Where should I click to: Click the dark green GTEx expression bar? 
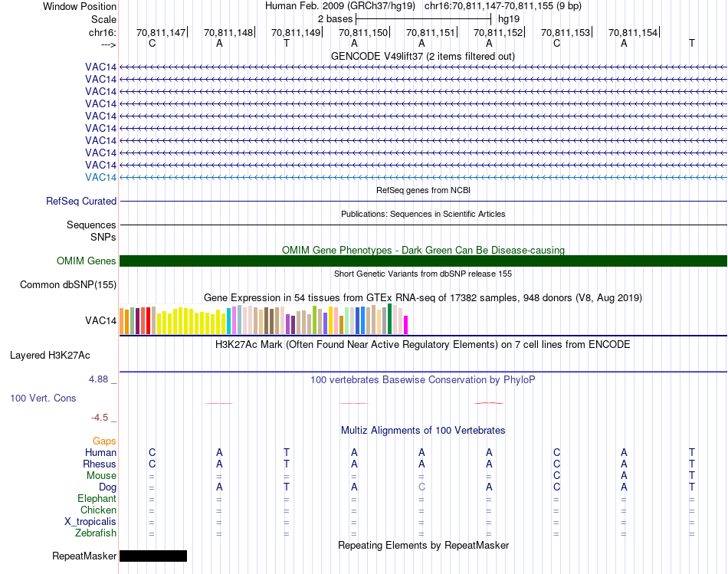[x=389, y=319]
